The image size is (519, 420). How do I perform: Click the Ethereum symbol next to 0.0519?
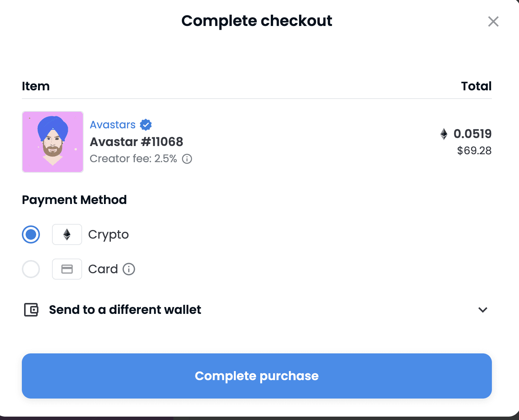(x=444, y=134)
